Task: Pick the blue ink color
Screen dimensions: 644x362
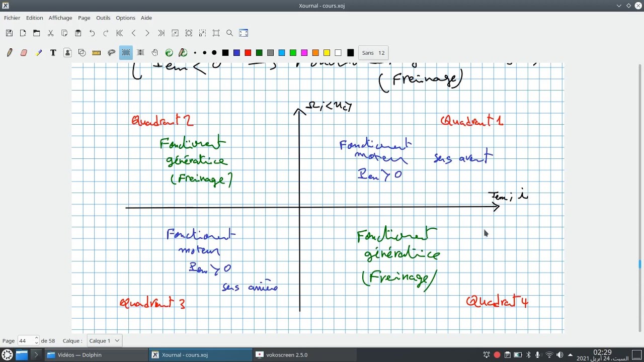Action: pyautogui.click(x=236, y=53)
